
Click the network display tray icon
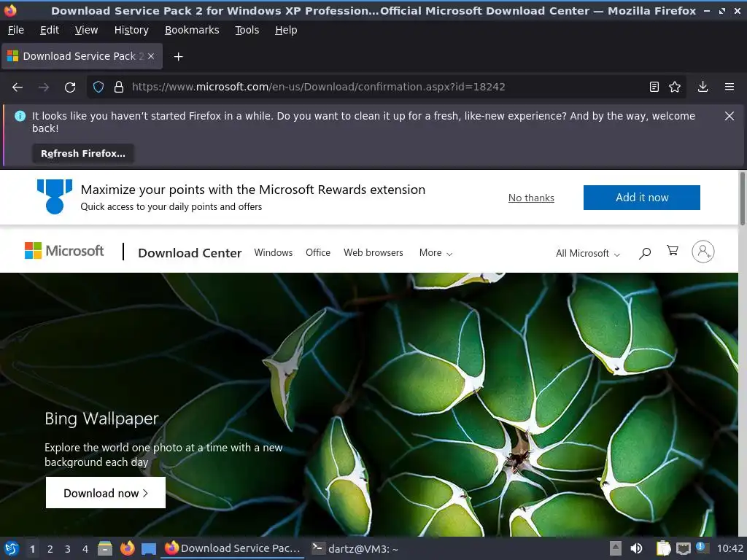(x=683, y=548)
